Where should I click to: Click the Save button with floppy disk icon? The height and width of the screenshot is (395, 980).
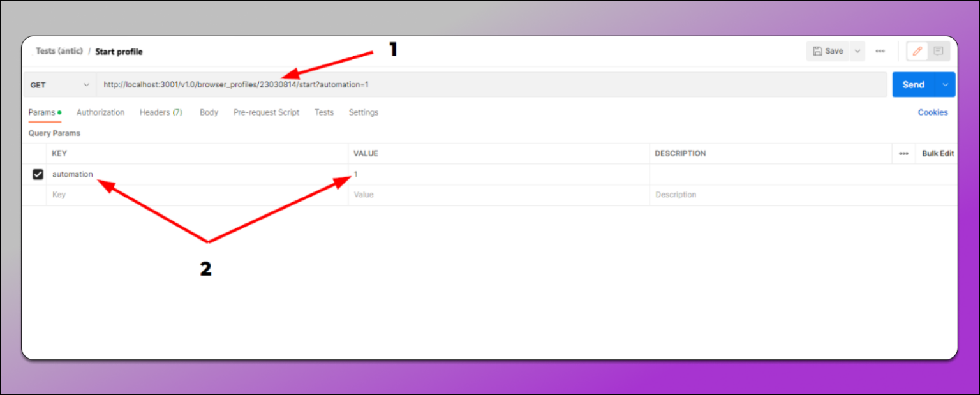coord(831,50)
